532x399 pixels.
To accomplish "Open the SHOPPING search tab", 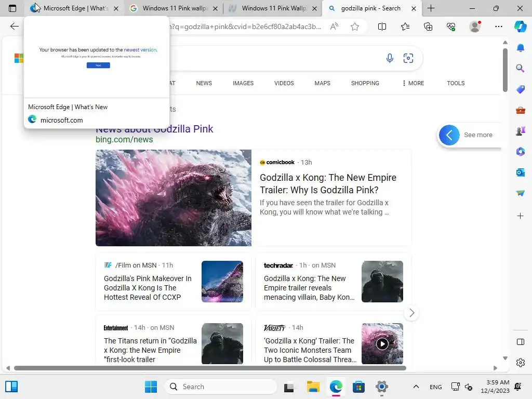I will coord(365,83).
